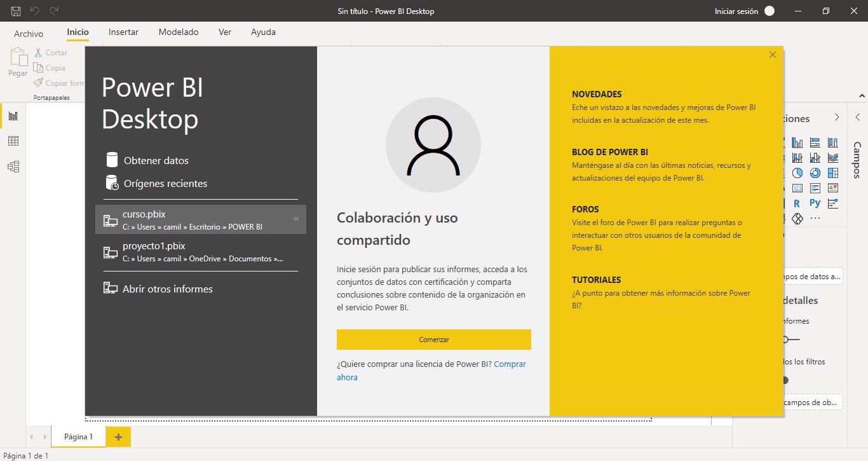
Task: Click the Cortar scissors icon
Action: (x=39, y=53)
